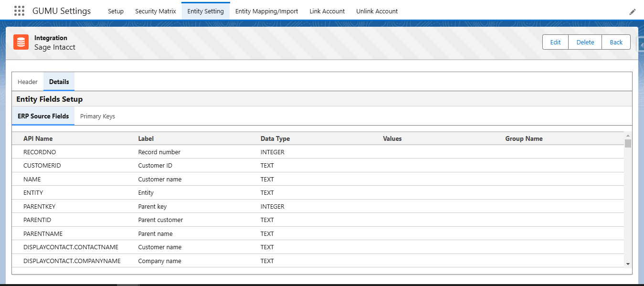Viewport: 644px width, 286px height.
Task: Click the Back button
Action: [x=616, y=42]
